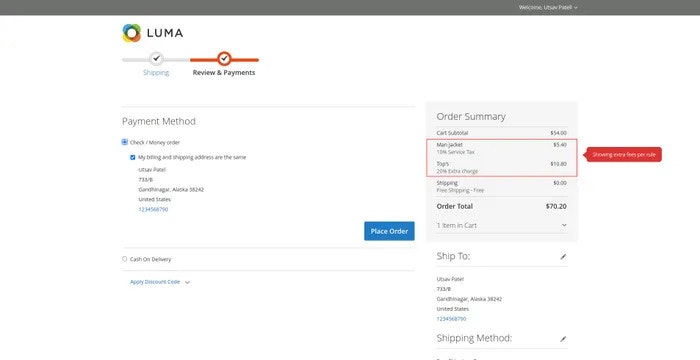
Task: Select Check / Money order payment option
Action: pyautogui.click(x=125, y=142)
